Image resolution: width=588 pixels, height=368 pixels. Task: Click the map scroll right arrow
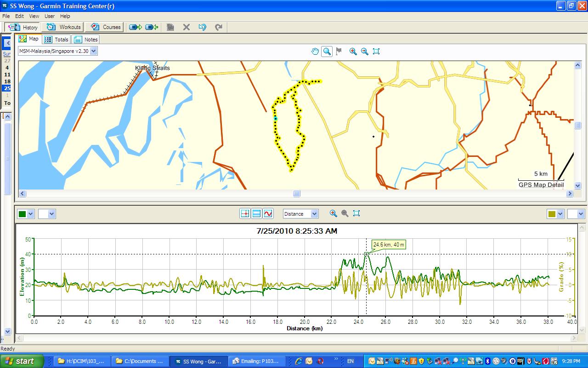(x=570, y=194)
